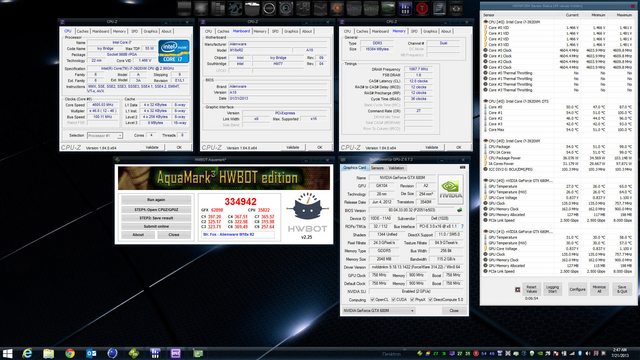Launch Google Chrome from the taskbar
The height and width of the screenshot is (360, 640).
70,353
